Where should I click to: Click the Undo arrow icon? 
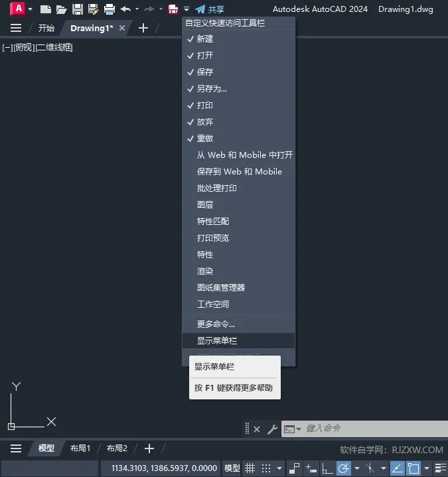[125, 9]
